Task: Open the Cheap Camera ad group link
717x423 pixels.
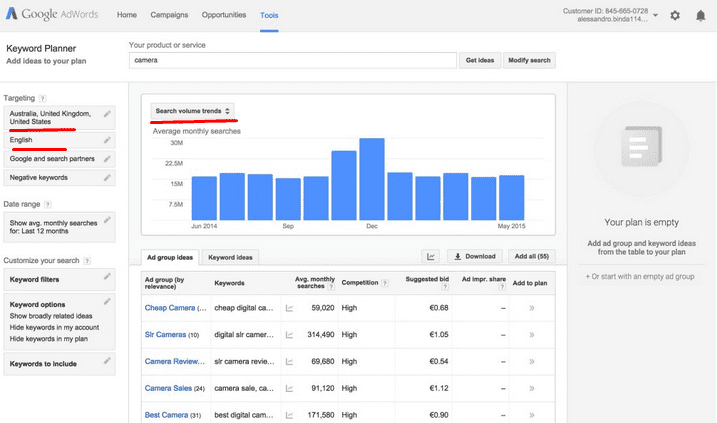Action: point(170,308)
